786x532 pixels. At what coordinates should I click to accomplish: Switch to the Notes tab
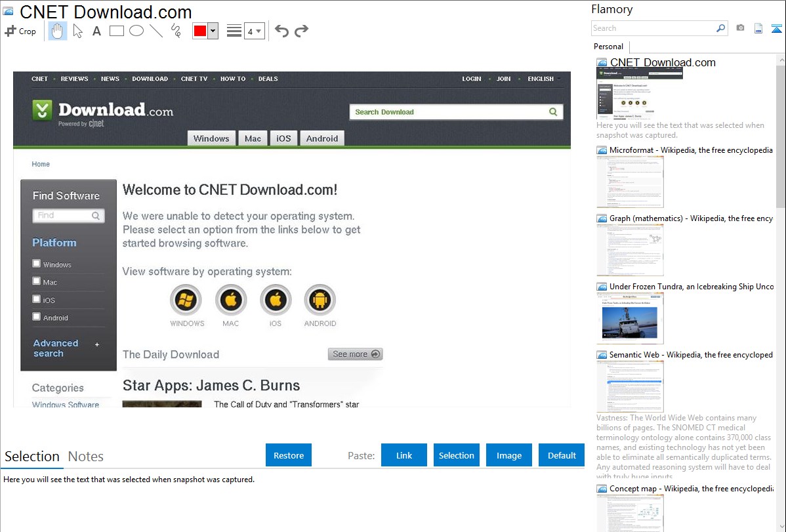tap(86, 457)
